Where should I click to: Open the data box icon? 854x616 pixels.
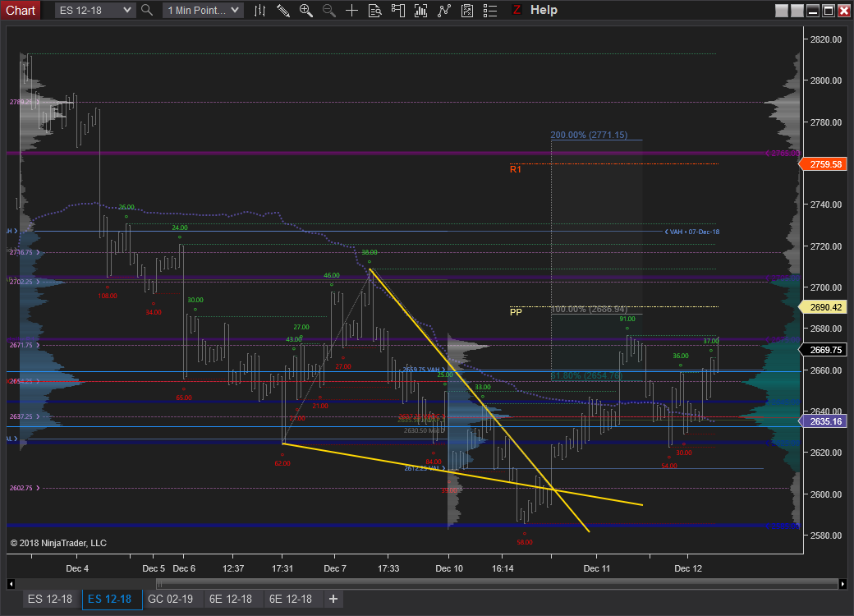coord(374,11)
